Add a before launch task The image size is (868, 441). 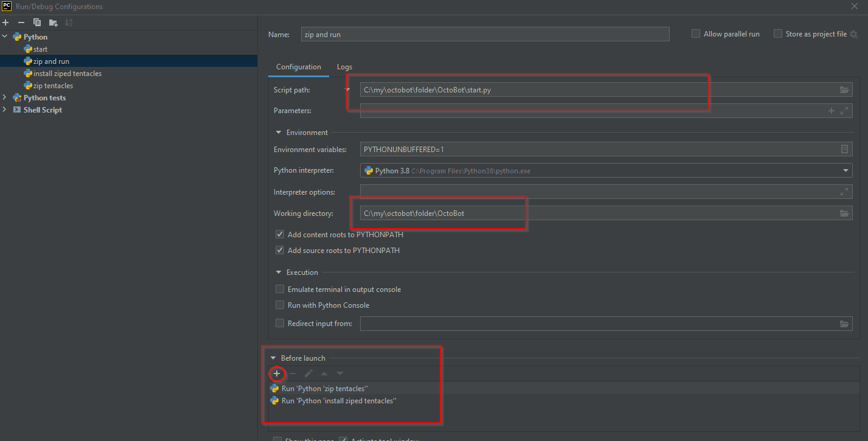[x=277, y=373]
